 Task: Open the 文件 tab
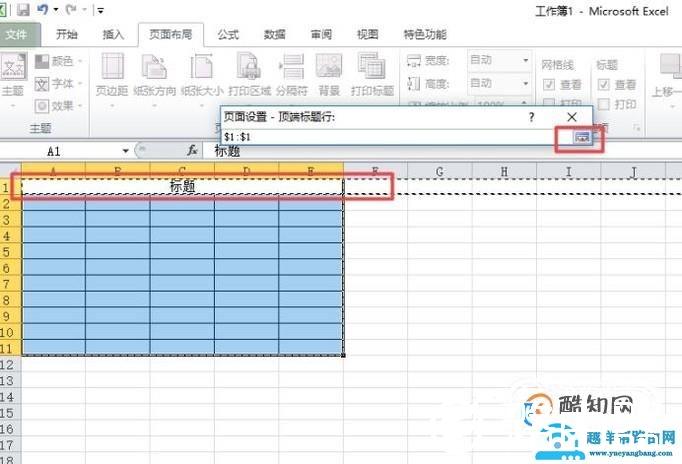click(x=17, y=34)
